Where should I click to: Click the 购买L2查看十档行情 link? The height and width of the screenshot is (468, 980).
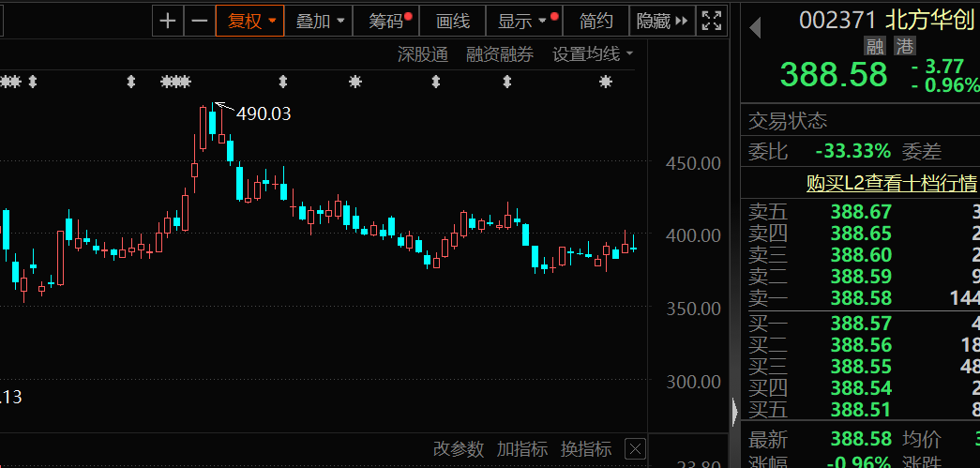click(891, 182)
